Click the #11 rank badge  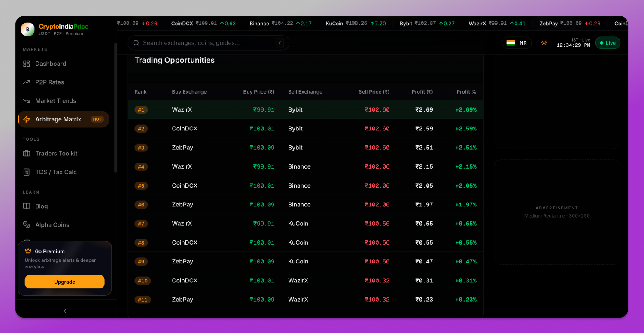143,300
